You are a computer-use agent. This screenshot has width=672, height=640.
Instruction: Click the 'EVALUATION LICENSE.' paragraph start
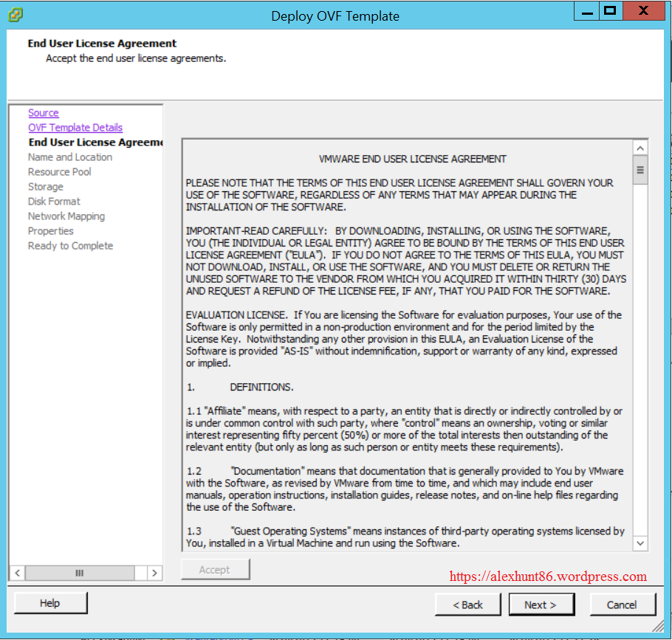pyautogui.click(x=236, y=315)
